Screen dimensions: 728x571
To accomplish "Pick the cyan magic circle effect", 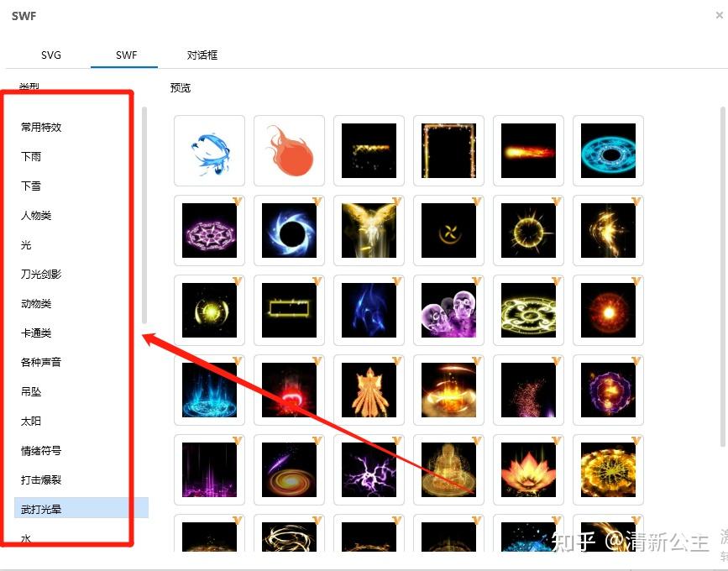I will [x=608, y=151].
